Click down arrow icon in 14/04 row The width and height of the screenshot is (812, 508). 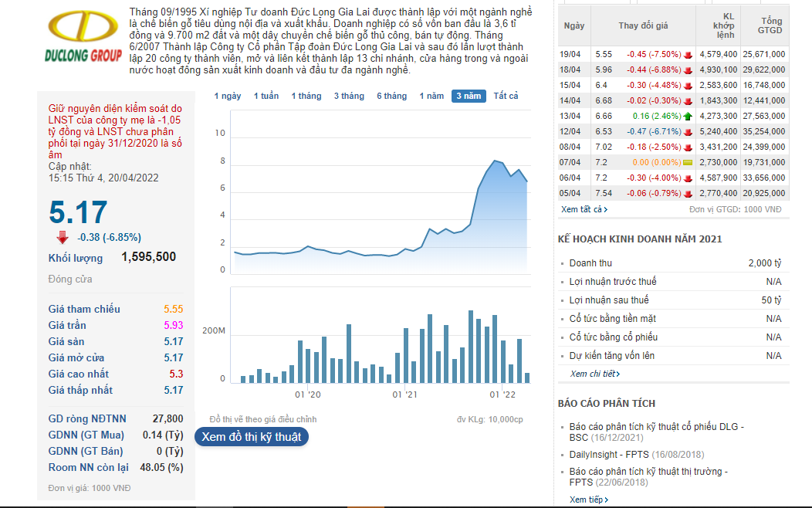tap(688, 101)
